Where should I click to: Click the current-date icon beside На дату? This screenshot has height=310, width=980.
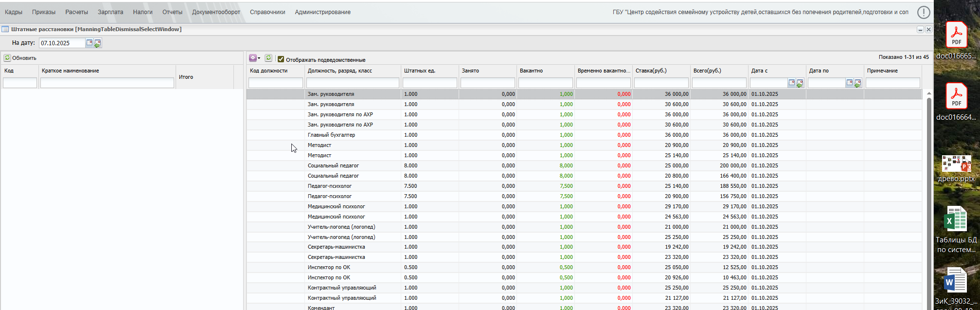point(98,43)
